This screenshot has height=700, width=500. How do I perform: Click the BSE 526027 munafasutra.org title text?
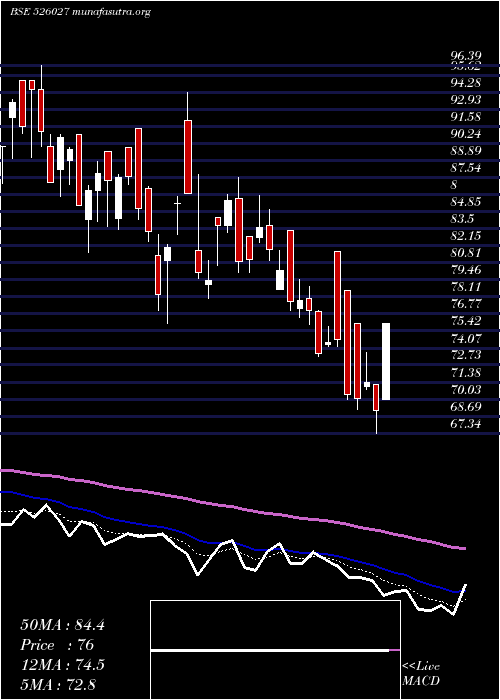pyautogui.click(x=80, y=12)
